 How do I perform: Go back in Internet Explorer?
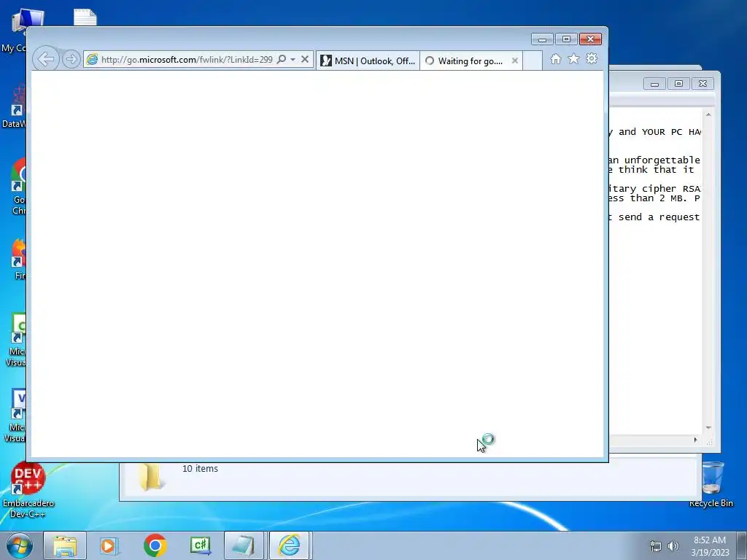point(46,59)
